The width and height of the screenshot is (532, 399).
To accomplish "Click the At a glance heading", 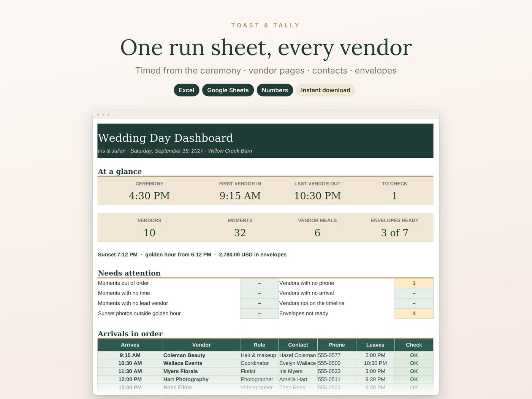I will [x=120, y=171].
